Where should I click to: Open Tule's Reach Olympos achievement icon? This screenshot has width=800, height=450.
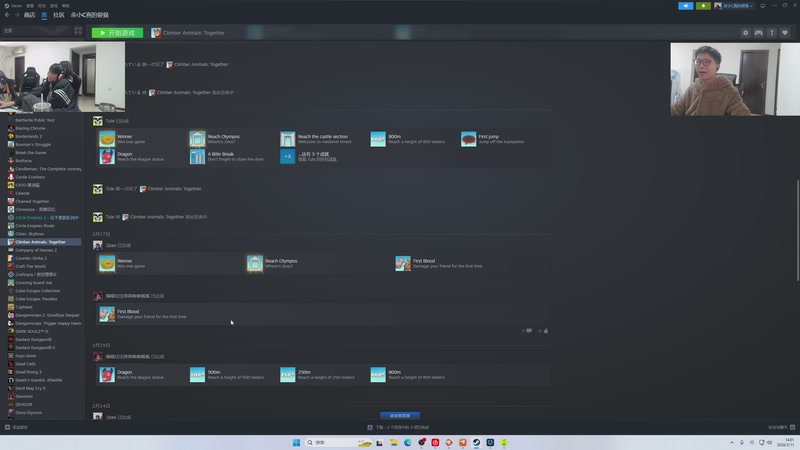[197, 139]
